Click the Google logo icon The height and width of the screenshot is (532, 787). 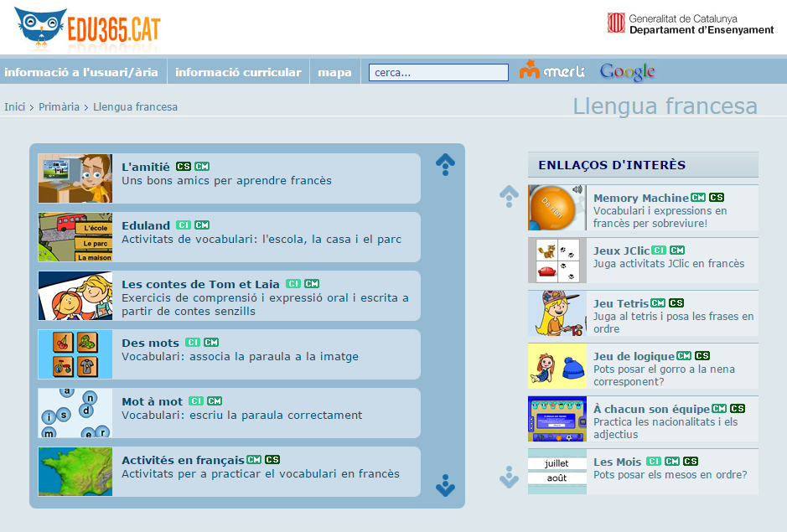[x=627, y=72]
